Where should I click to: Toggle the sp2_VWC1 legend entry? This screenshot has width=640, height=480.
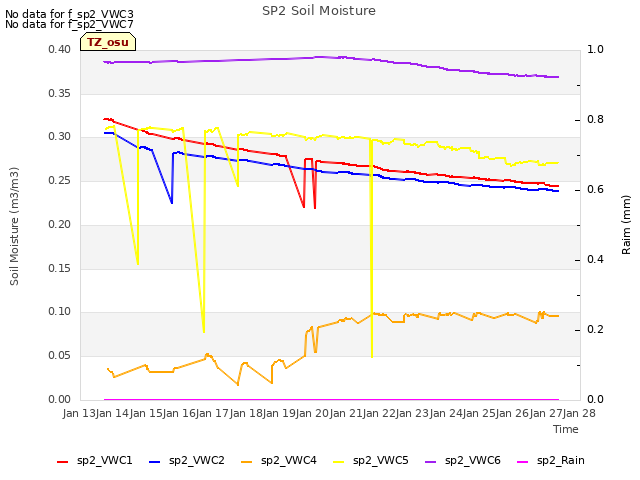[95, 461]
